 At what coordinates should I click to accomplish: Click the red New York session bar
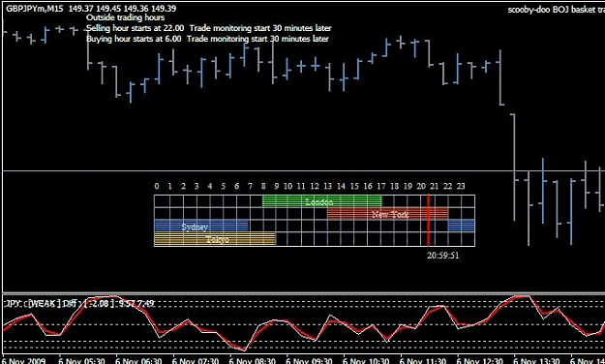click(x=388, y=214)
